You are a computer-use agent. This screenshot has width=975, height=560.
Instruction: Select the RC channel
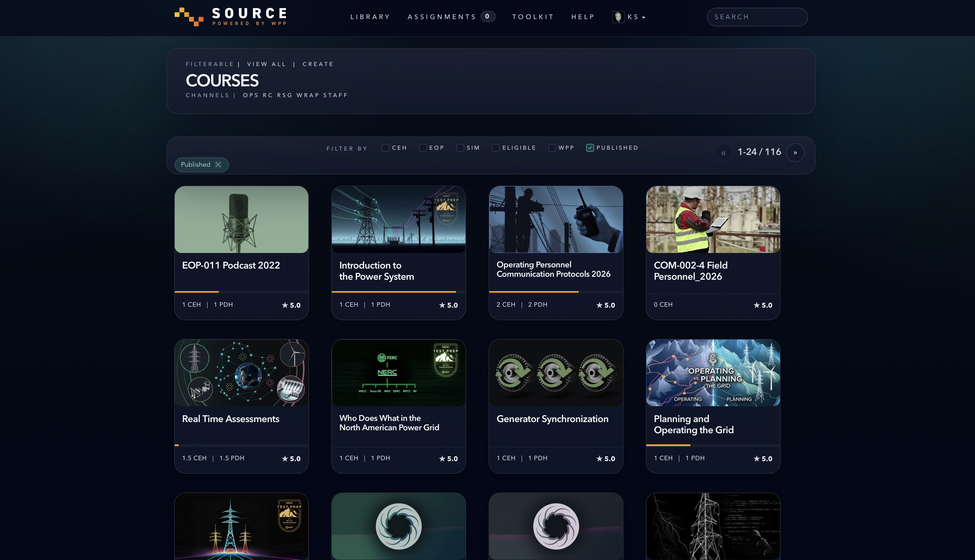tap(268, 95)
